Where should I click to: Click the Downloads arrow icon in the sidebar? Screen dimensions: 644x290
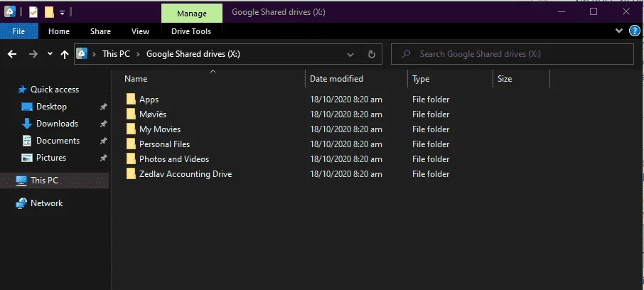(x=27, y=124)
